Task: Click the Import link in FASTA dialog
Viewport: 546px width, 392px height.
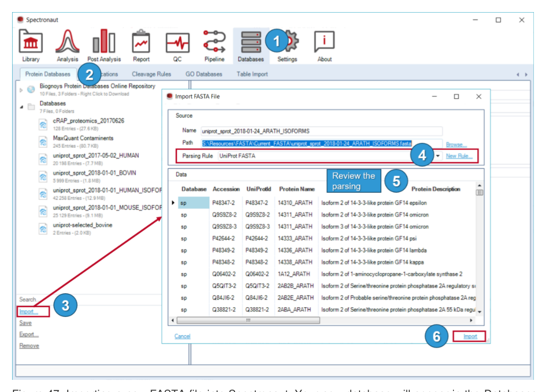Action: [470, 336]
